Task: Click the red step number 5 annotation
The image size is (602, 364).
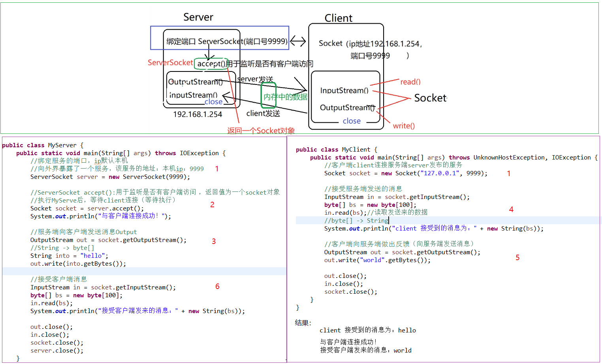Action: click(517, 257)
